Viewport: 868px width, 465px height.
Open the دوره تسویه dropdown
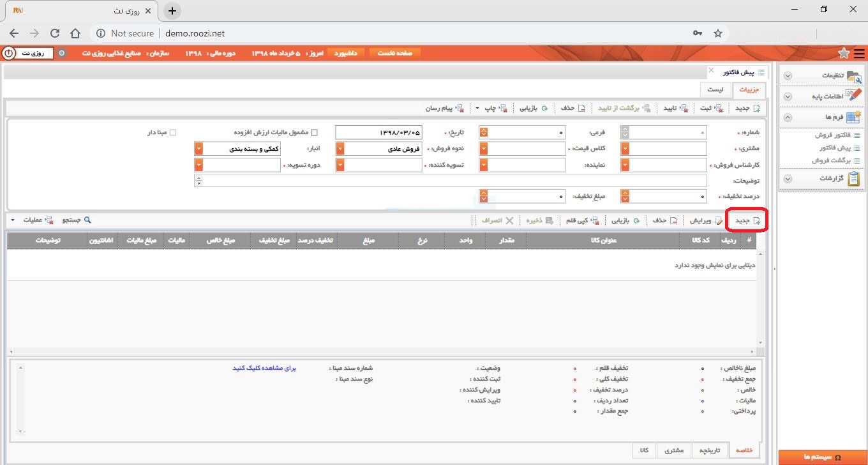(198, 165)
